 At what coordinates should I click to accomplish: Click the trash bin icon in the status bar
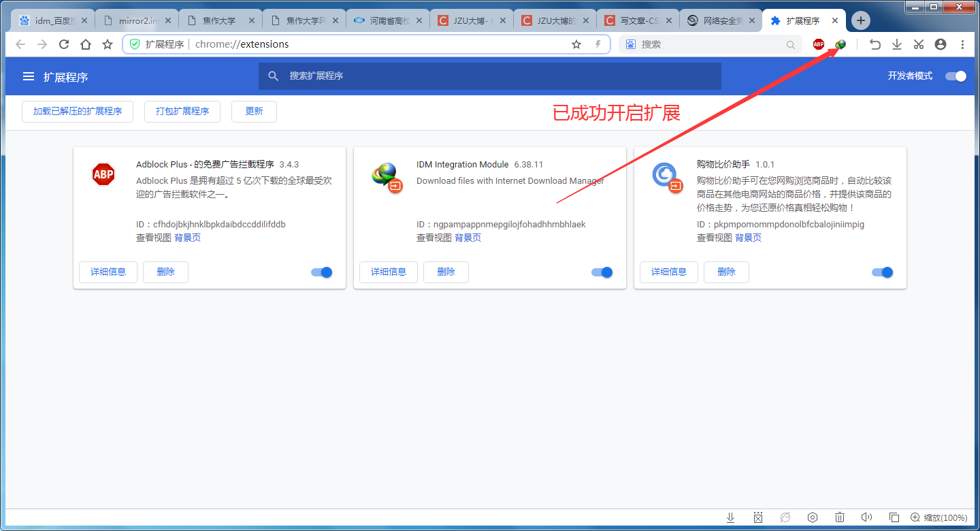pos(840,517)
